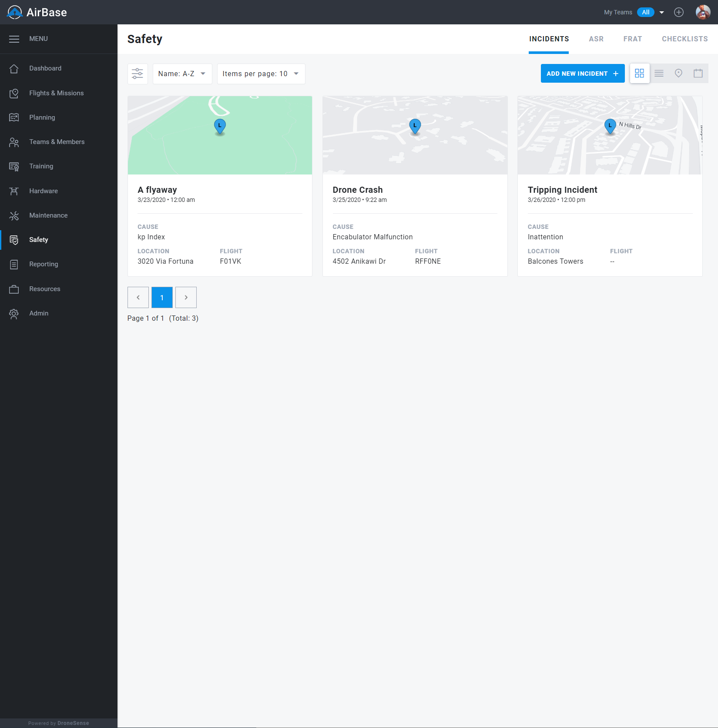
Task: Open Dashboard home icon in sidebar
Action: (14, 68)
